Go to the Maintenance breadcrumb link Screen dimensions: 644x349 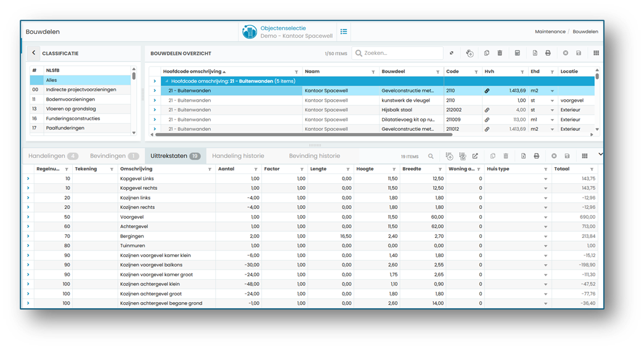[550, 31]
